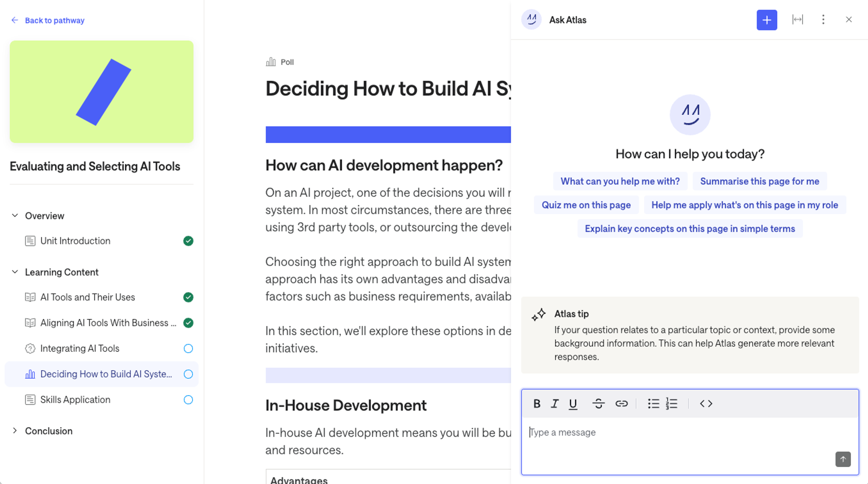Open the AI Tools and Their Uses lesson
This screenshot has width=868, height=484.
pos(87,297)
